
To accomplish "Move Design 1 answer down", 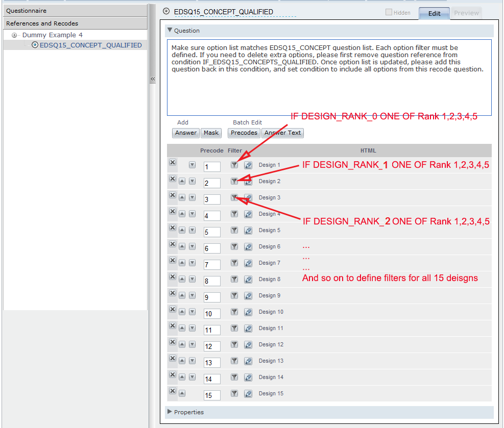I will [x=192, y=165].
